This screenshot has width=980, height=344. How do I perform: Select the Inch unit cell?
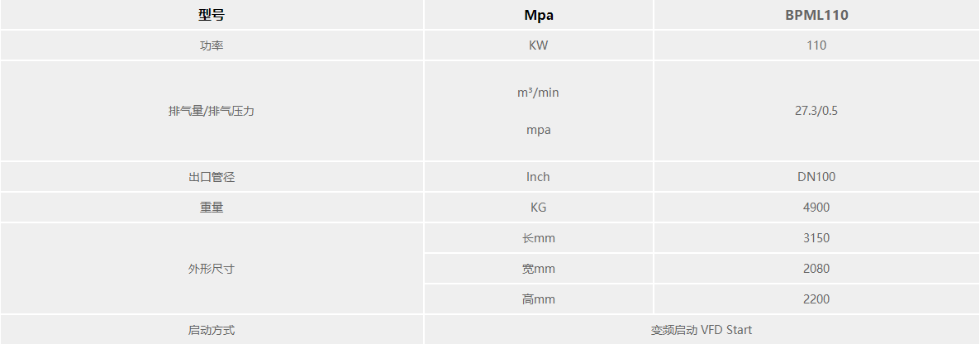coord(538,177)
